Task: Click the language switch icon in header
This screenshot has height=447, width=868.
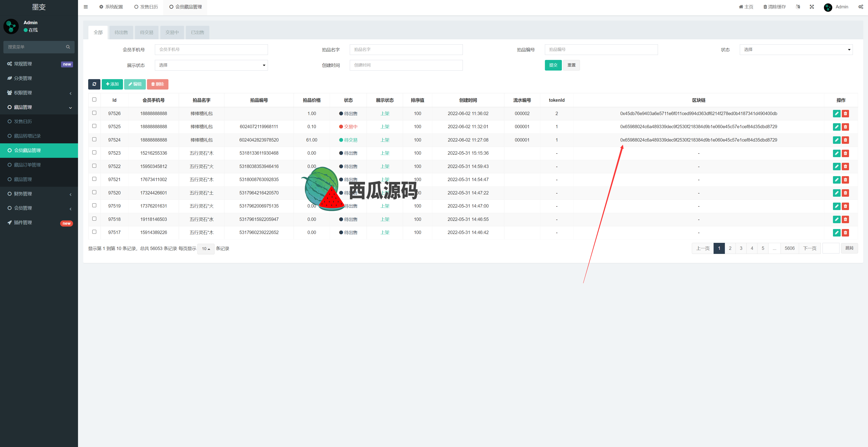Action: pos(798,7)
